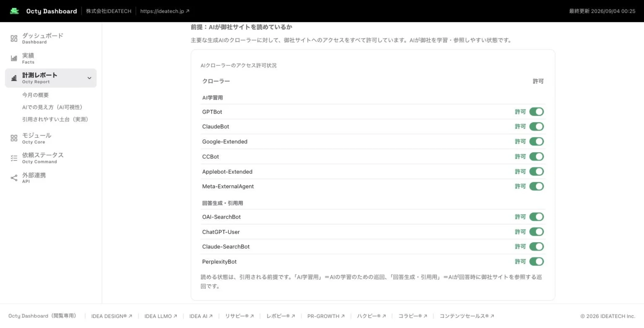Click the Octy logo icon in header
644x328 pixels.
pos(14,11)
